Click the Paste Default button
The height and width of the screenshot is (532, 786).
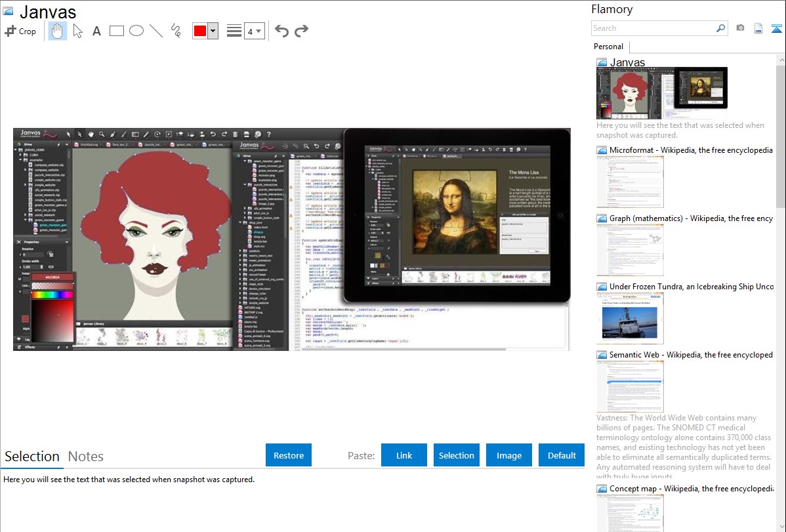pos(562,455)
